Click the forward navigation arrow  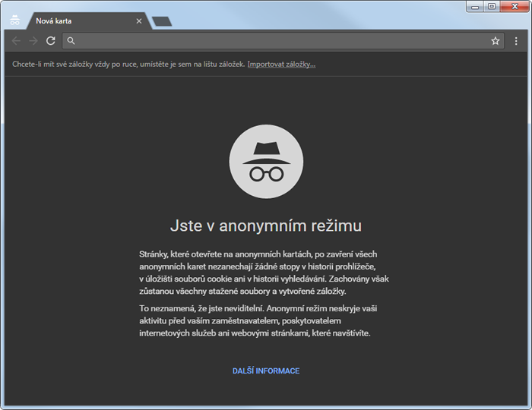[33, 41]
